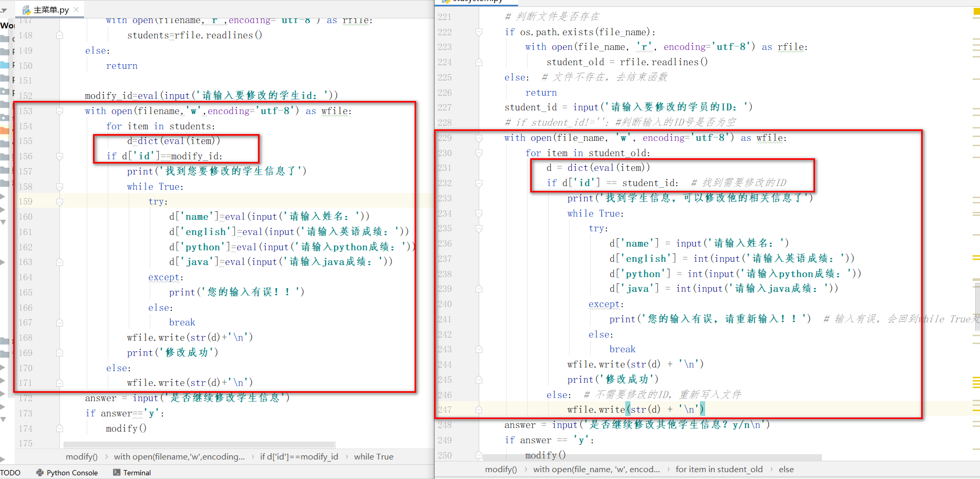Click line number 229 in right gutter
The image size is (980, 479).
click(x=445, y=138)
